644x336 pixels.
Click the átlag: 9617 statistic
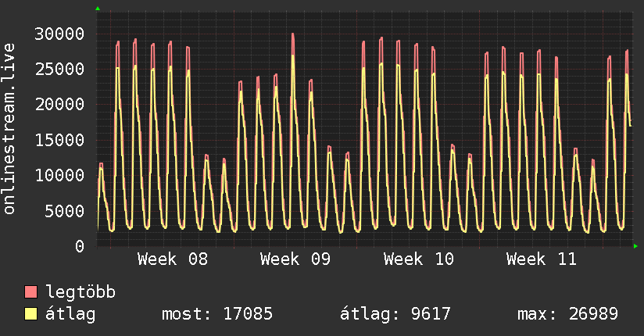point(395,314)
